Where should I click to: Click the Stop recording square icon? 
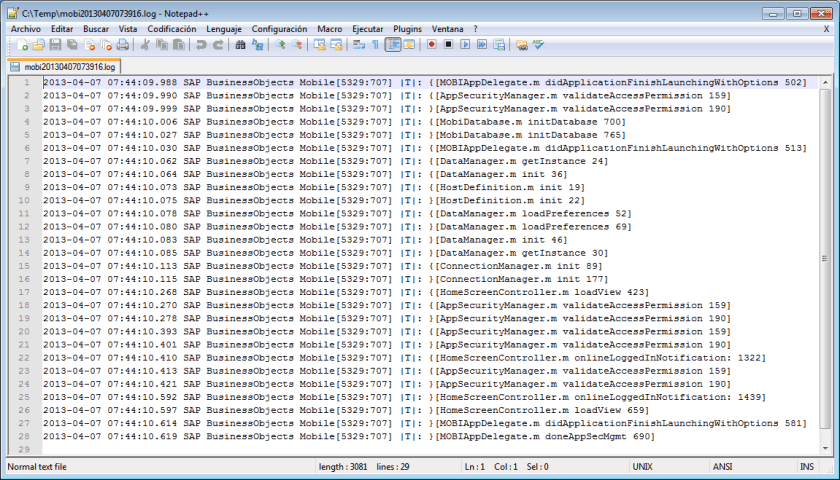(x=448, y=45)
